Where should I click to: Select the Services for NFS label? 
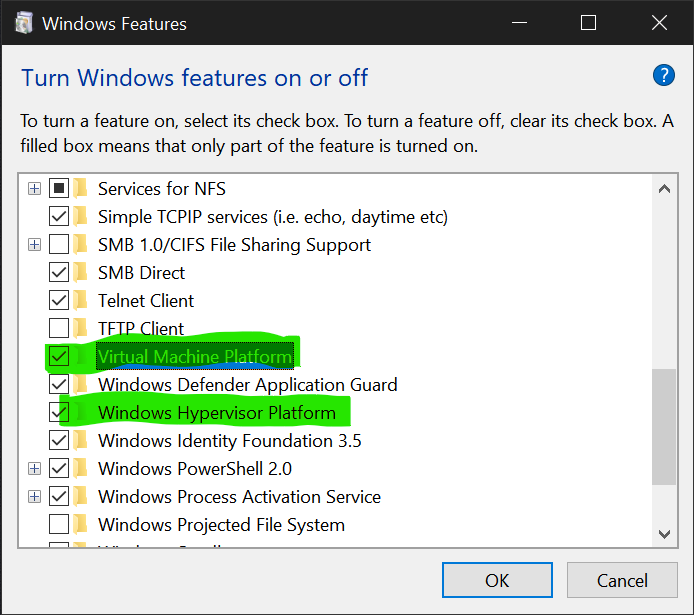click(x=162, y=189)
